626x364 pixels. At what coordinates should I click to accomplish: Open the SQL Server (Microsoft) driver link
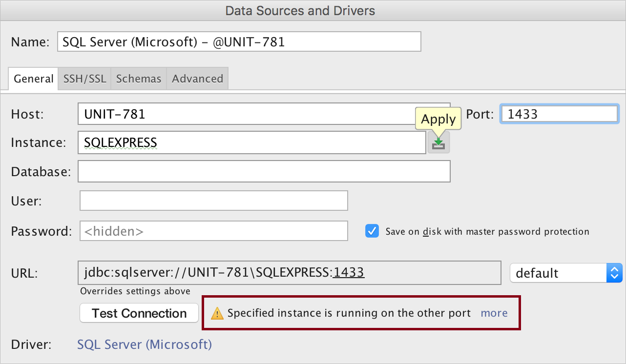pyautogui.click(x=145, y=344)
